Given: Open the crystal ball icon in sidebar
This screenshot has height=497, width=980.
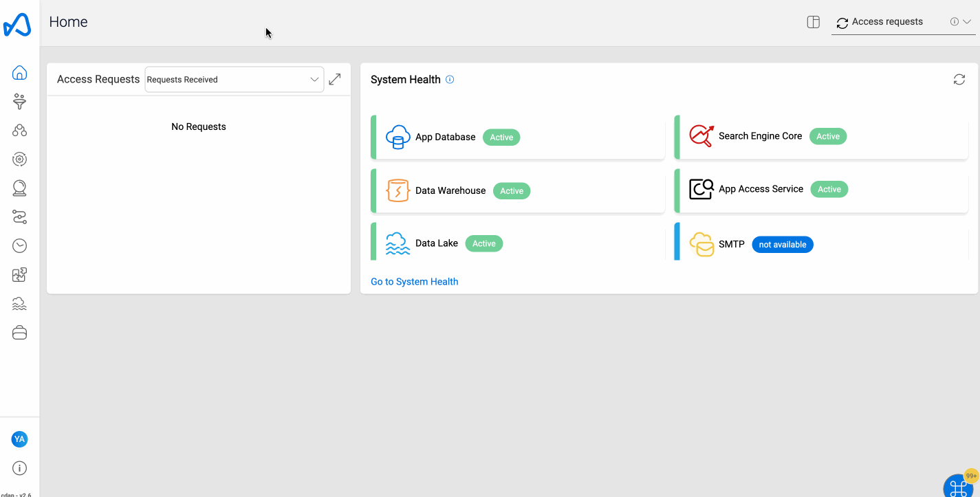Looking at the screenshot, I should click(20, 188).
